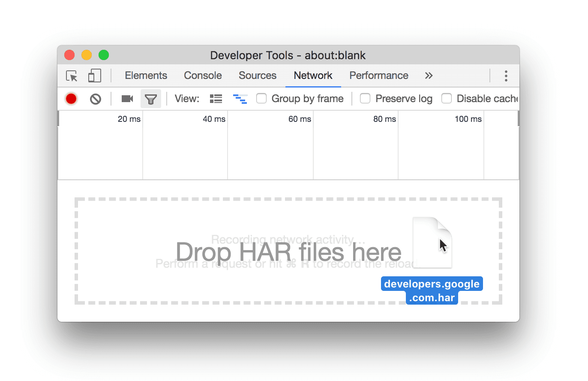
Task: Show the overview waterfall view
Action: pyautogui.click(x=240, y=98)
